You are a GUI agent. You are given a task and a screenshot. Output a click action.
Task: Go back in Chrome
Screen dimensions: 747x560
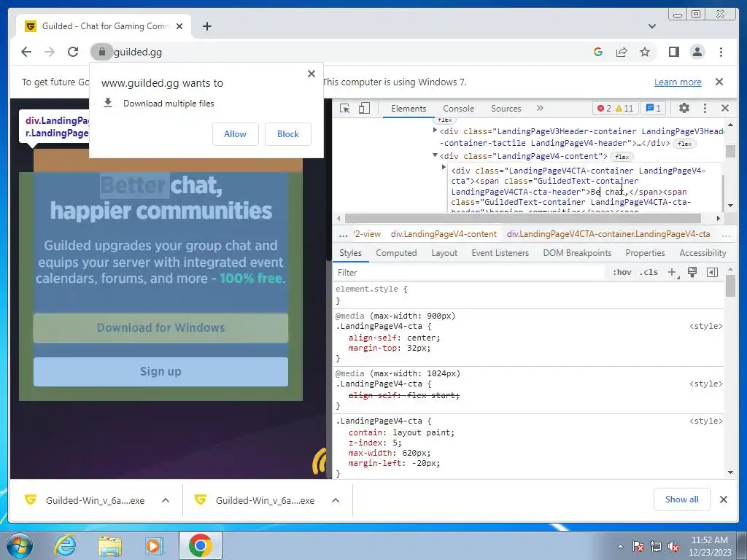pyautogui.click(x=26, y=52)
